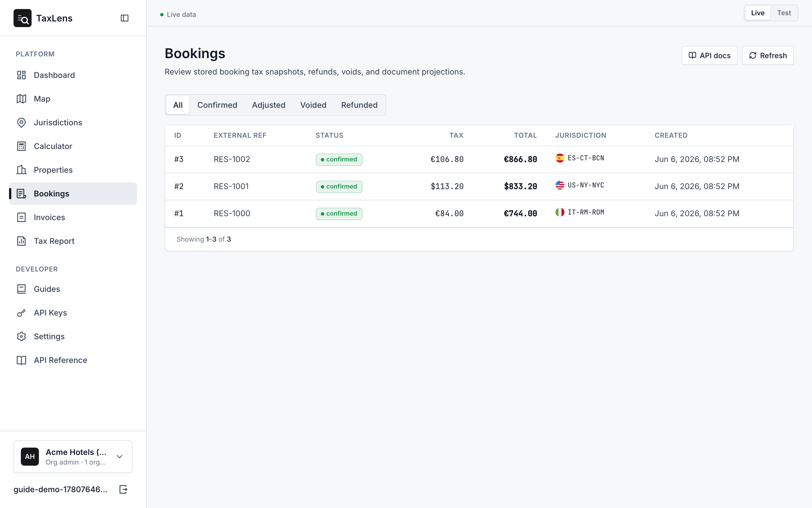Click the Italy flag icon for IT-RM-ROM
Viewport: 812px width, 508px height.
pos(560,212)
